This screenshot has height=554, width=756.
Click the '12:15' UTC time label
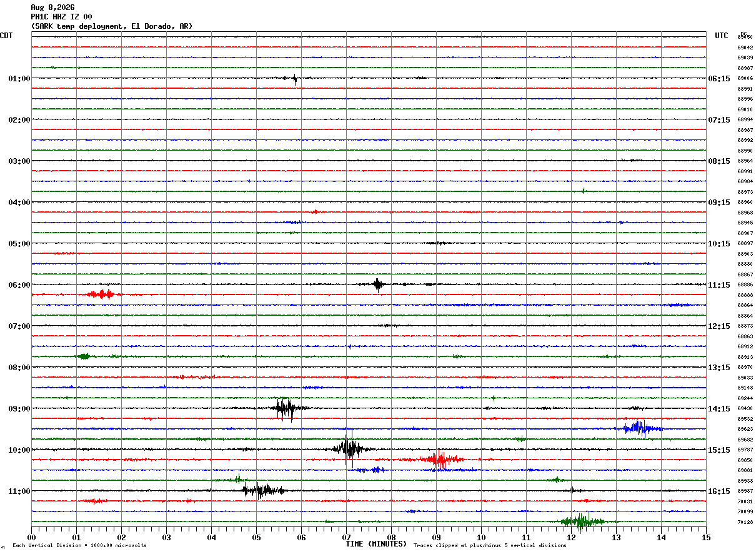click(719, 326)
